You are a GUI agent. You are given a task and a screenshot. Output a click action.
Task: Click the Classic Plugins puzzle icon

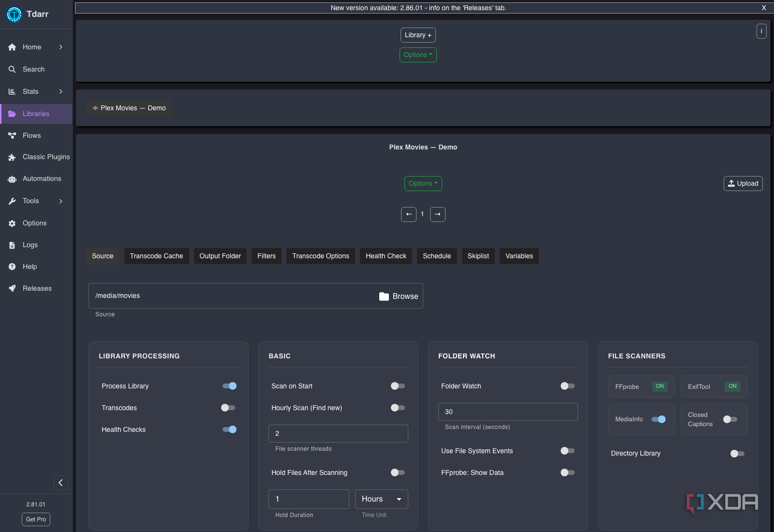point(12,157)
